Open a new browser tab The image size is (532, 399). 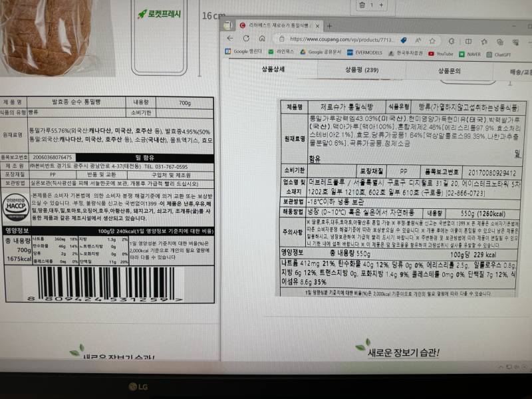click(x=329, y=26)
